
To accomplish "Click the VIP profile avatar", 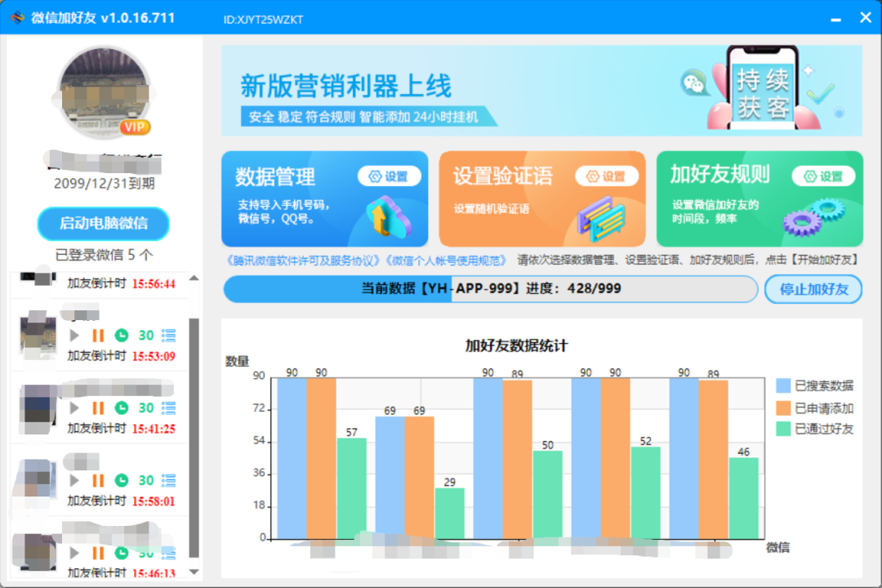I will pyautogui.click(x=104, y=93).
